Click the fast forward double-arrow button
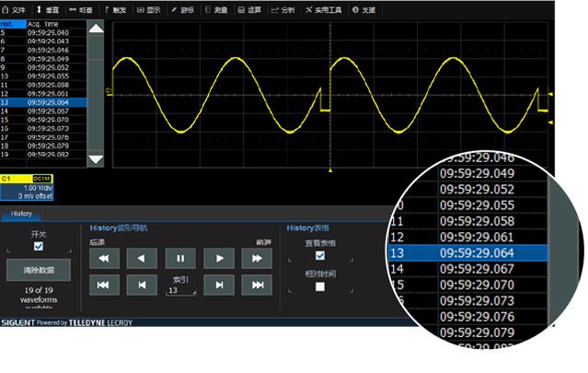588x373 pixels. (x=256, y=260)
